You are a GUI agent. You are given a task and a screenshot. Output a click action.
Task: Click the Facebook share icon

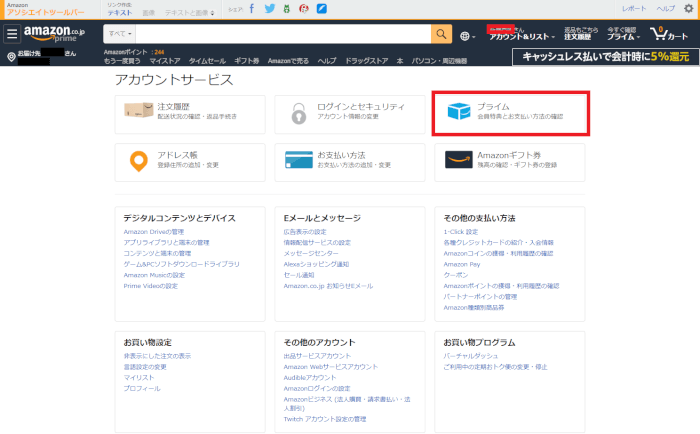[251, 8]
